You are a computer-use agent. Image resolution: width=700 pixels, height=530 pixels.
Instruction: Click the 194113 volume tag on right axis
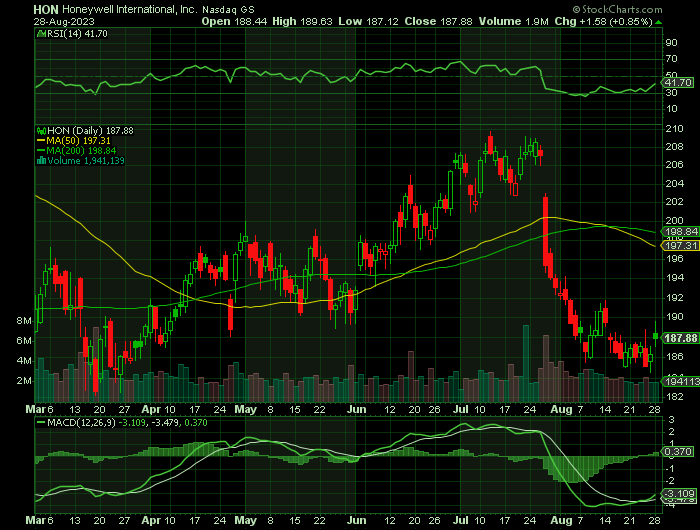682,381
